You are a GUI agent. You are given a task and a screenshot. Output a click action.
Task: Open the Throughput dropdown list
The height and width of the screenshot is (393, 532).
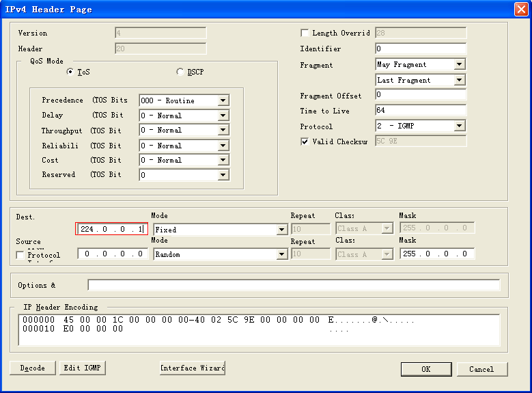tap(223, 131)
